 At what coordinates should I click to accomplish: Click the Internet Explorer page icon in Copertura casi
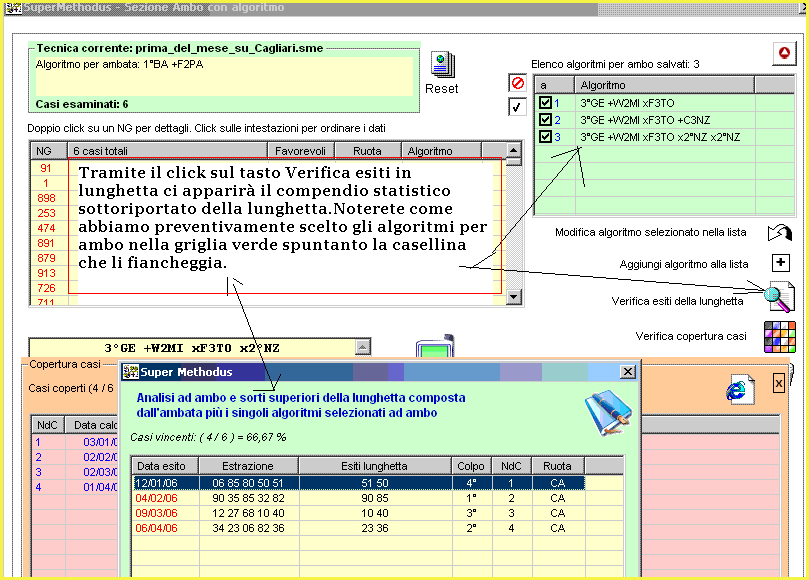coord(739,390)
